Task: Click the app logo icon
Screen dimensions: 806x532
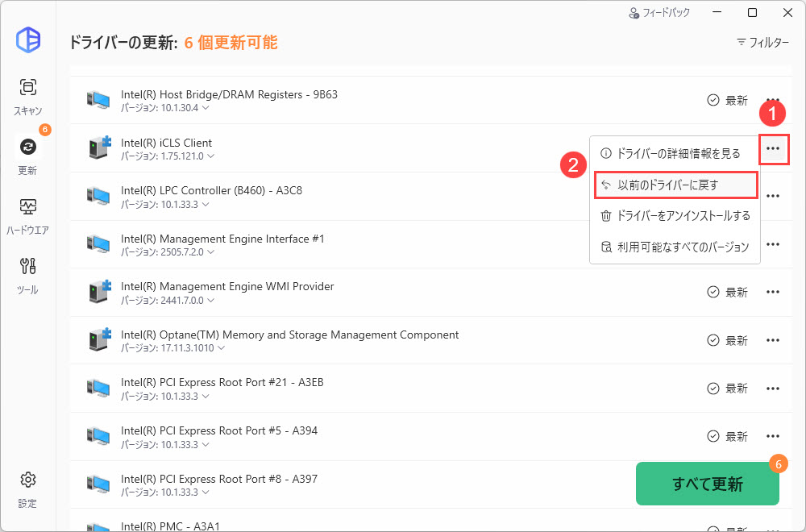Action: tap(27, 39)
